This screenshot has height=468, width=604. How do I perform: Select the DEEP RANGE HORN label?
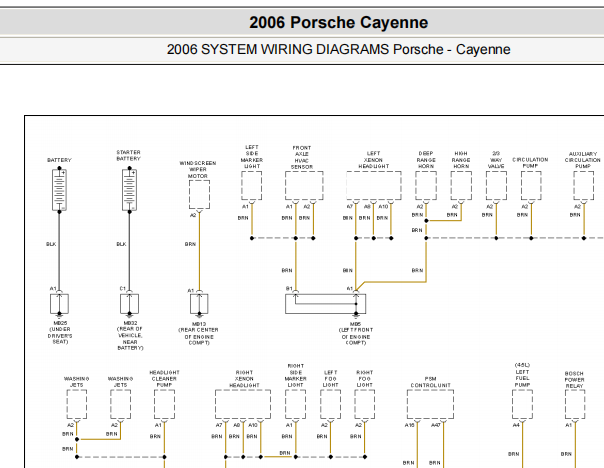(426, 159)
